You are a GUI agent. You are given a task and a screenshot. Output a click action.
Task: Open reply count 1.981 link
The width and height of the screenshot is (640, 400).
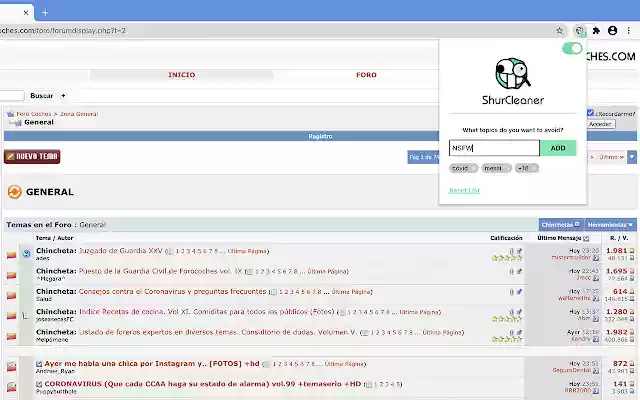click(x=616, y=251)
